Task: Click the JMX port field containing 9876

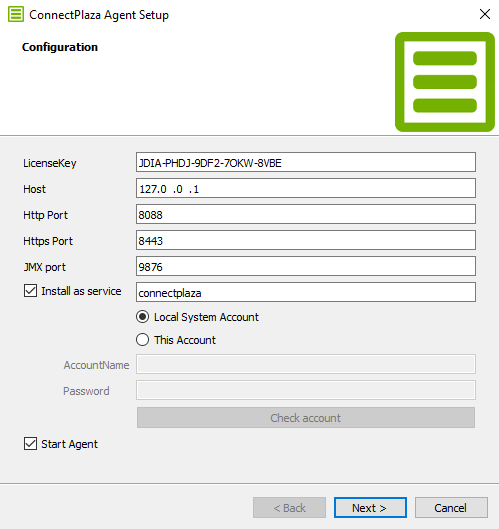Action: click(x=306, y=266)
